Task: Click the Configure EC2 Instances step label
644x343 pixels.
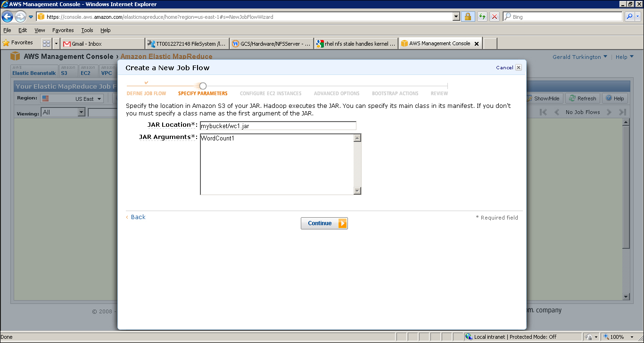Action: pos(271,93)
